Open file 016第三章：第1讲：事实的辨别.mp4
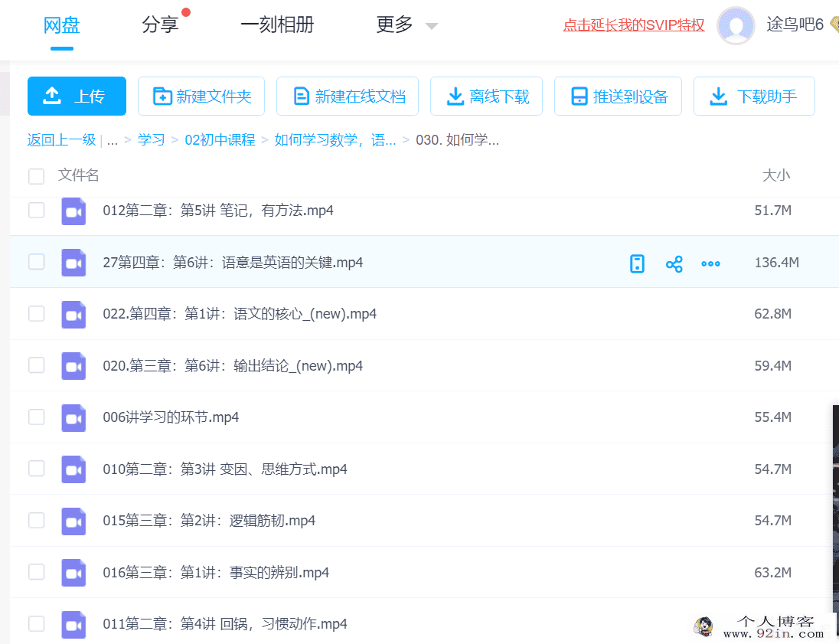 (216, 573)
